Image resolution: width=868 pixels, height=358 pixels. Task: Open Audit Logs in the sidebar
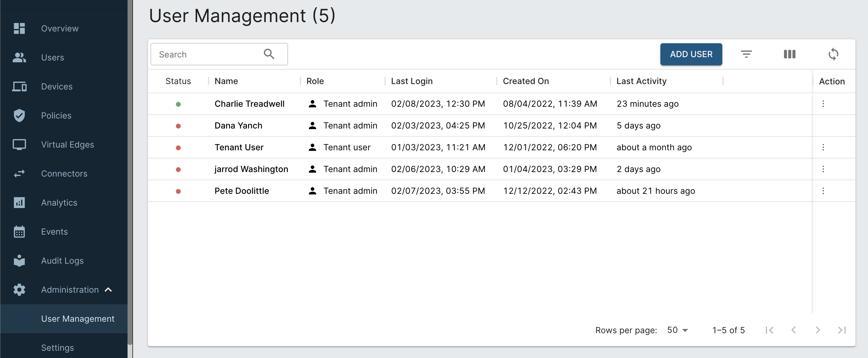[x=62, y=261]
